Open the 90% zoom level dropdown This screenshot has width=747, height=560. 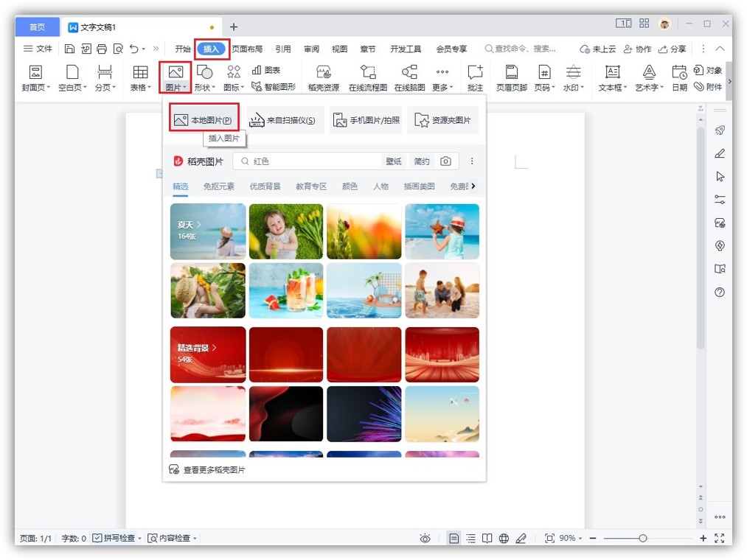pos(570,539)
